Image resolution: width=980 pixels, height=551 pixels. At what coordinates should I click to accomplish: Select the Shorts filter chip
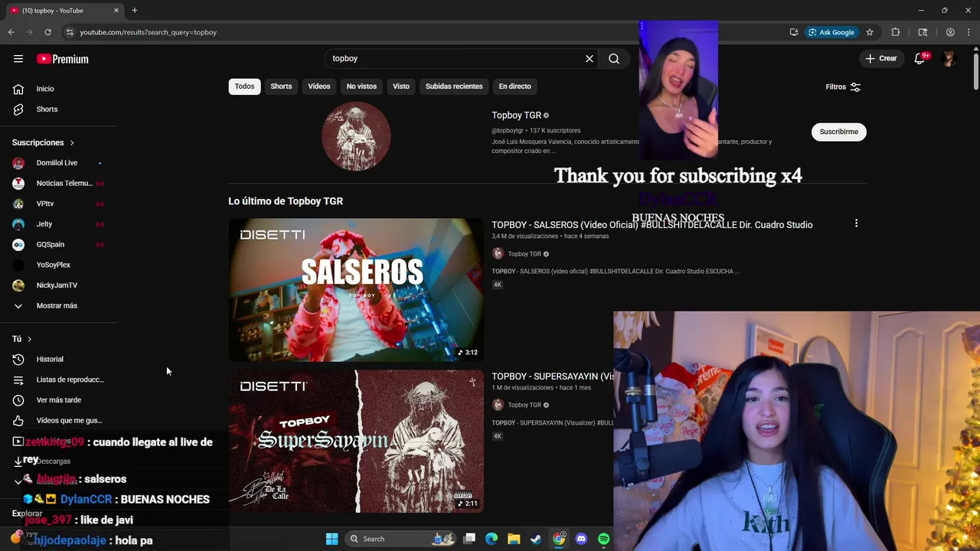click(x=281, y=86)
